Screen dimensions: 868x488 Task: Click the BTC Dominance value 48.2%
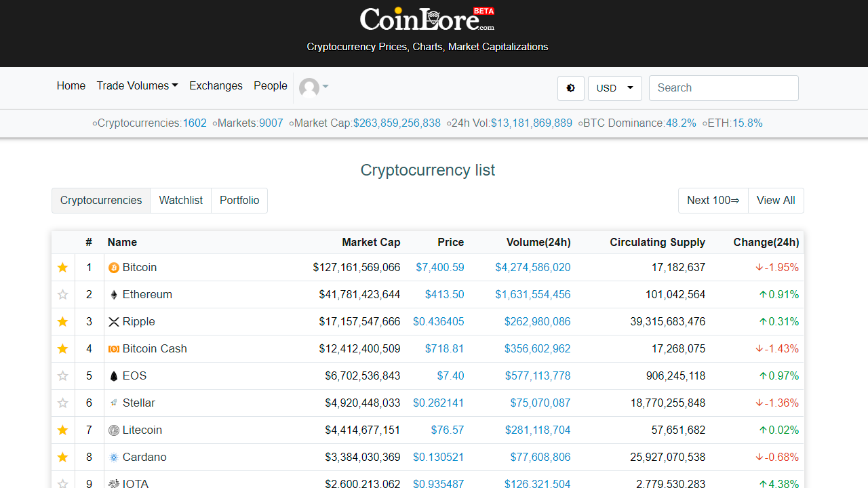tap(681, 123)
